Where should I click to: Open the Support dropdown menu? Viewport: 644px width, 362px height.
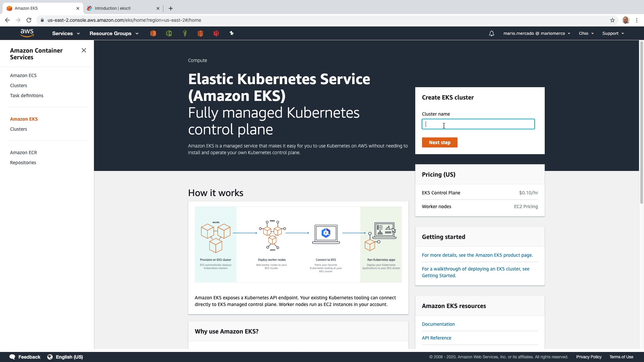tap(613, 33)
